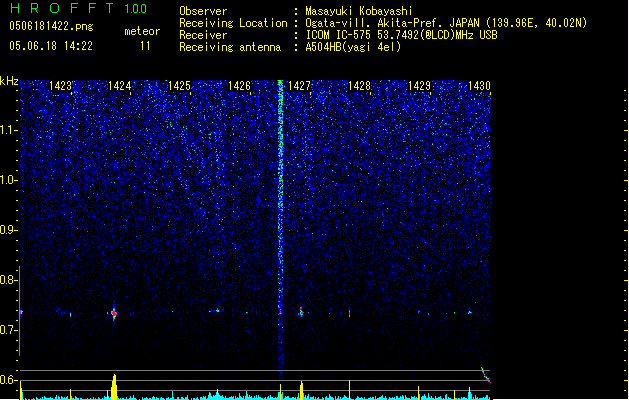Select the file name 0506181422.png
629x400 pixels.
(x=51, y=26)
